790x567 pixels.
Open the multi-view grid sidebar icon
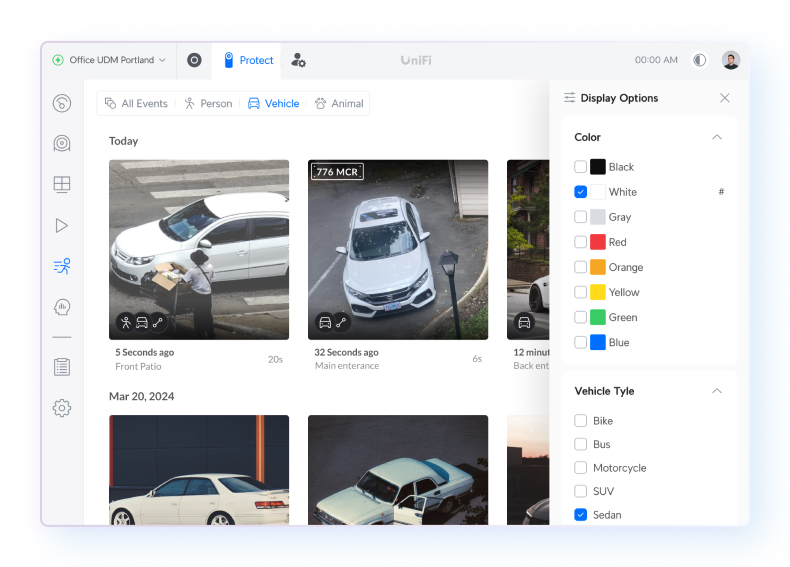coord(62,184)
